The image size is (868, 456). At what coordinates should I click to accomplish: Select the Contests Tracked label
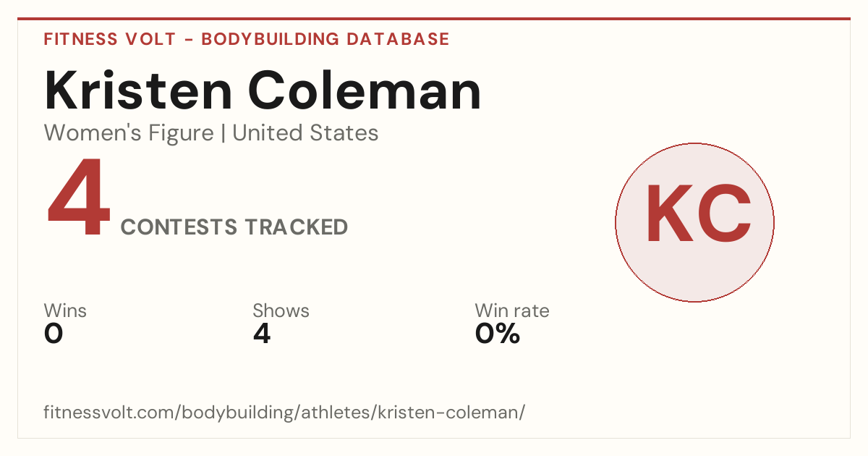pyautogui.click(x=234, y=227)
